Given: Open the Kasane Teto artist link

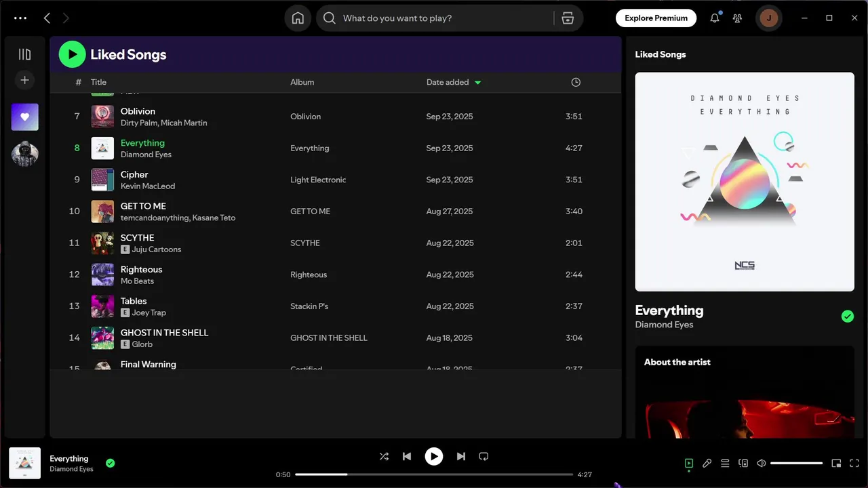Looking at the screenshot, I should point(214,218).
